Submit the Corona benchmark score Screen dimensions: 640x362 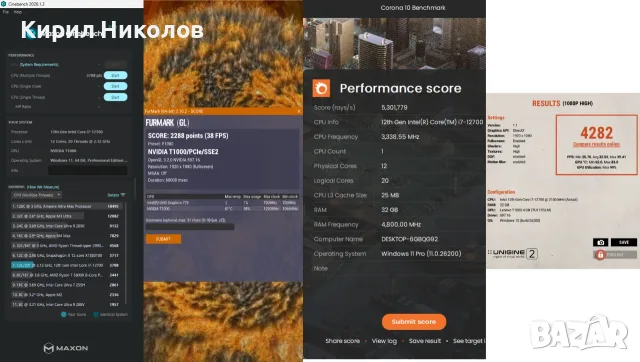pos(414,322)
